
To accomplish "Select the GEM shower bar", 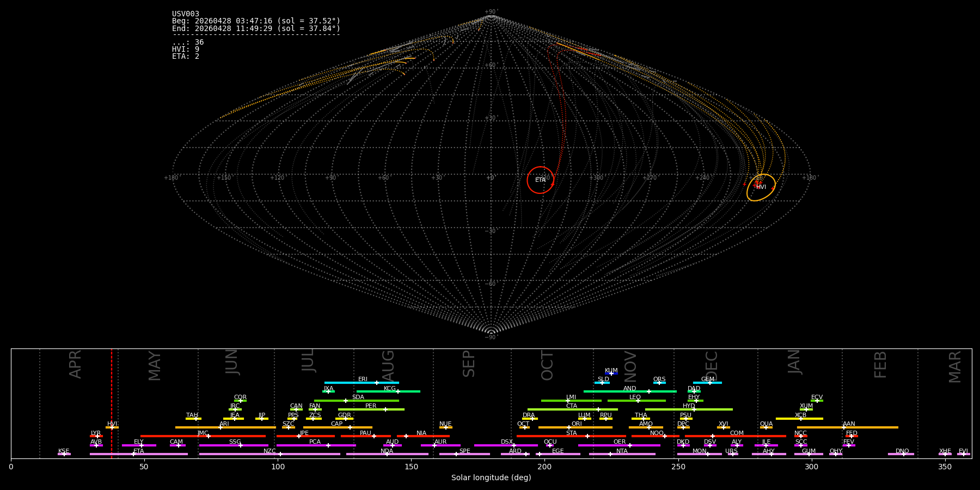I will [x=707, y=383].
